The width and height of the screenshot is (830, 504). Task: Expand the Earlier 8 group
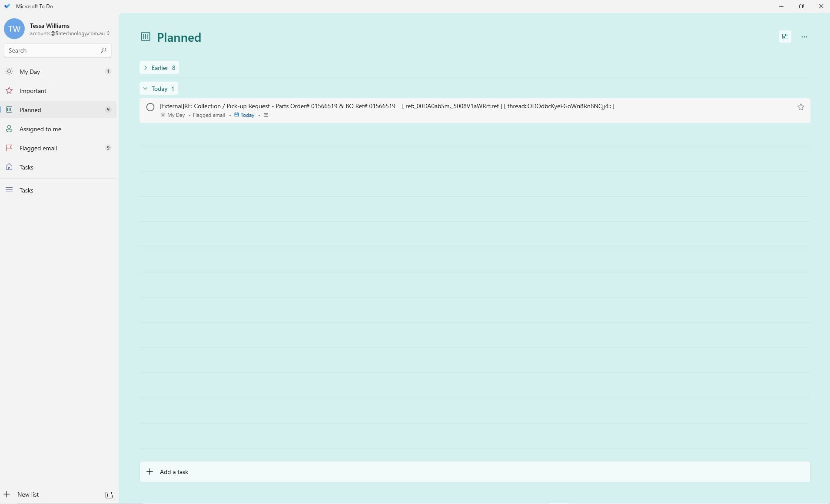coord(159,68)
